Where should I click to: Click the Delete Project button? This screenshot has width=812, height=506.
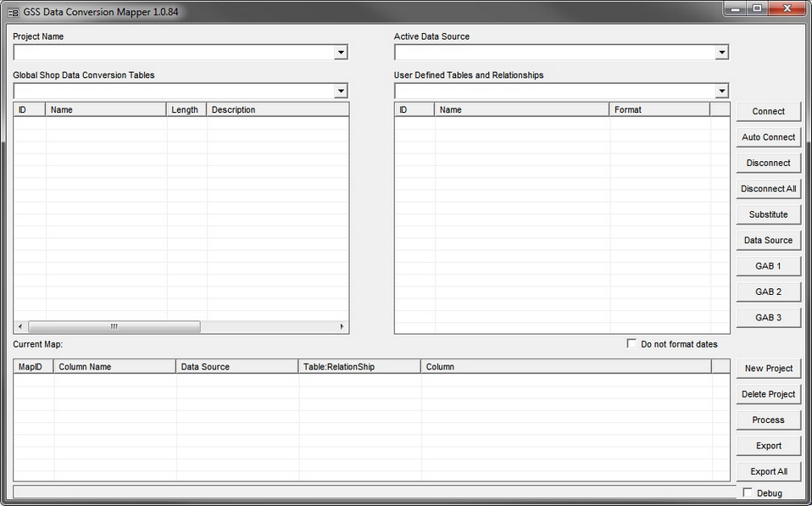pos(769,395)
